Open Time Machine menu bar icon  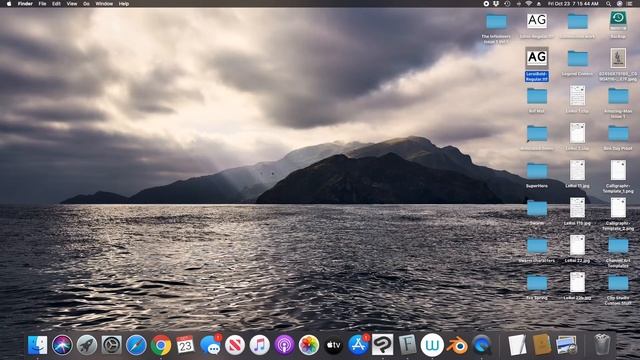[x=507, y=4]
